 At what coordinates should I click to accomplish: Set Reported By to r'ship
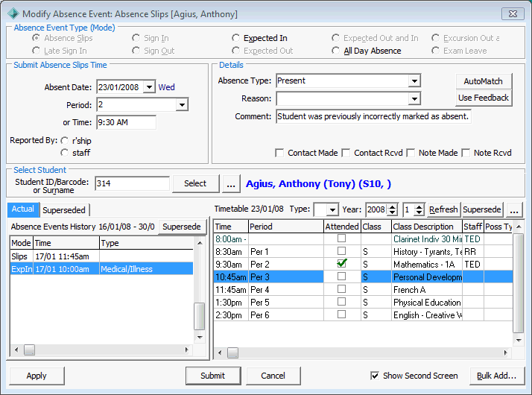(x=64, y=141)
